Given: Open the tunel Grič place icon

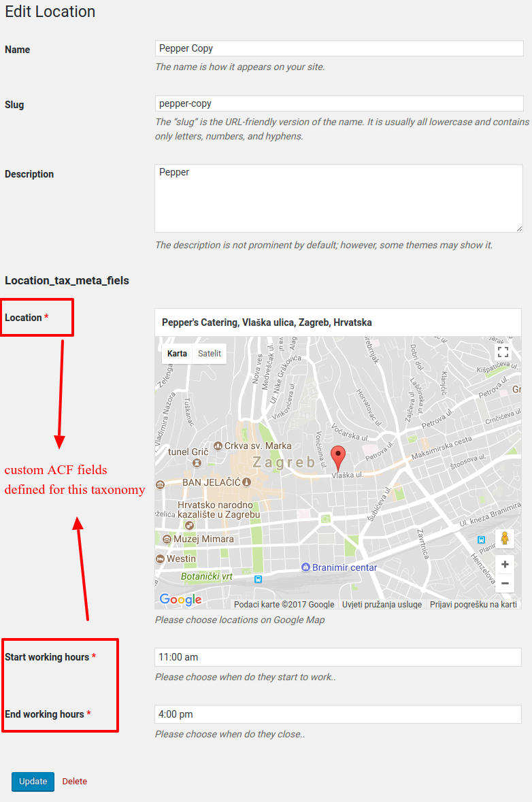Looking at the screenshot, I should click(197, 463).
